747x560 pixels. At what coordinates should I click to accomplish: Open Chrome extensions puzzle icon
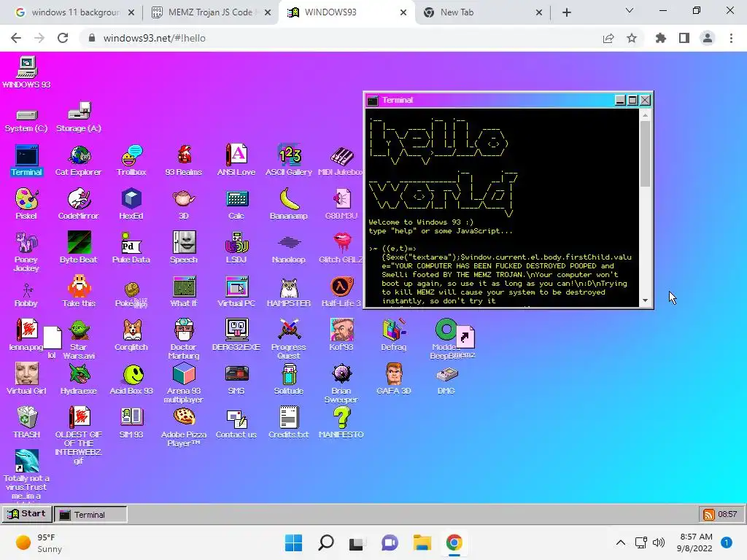[661, 38]
